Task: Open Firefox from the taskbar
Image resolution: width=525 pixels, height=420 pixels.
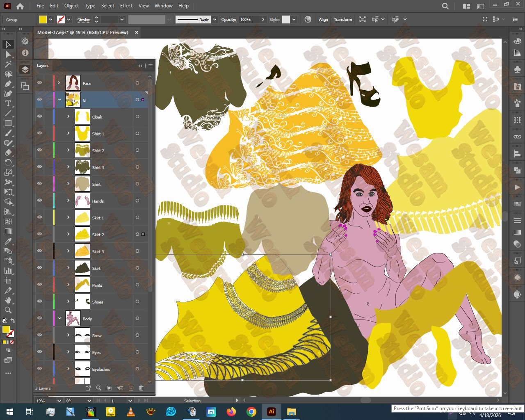Action: point(231,412)
